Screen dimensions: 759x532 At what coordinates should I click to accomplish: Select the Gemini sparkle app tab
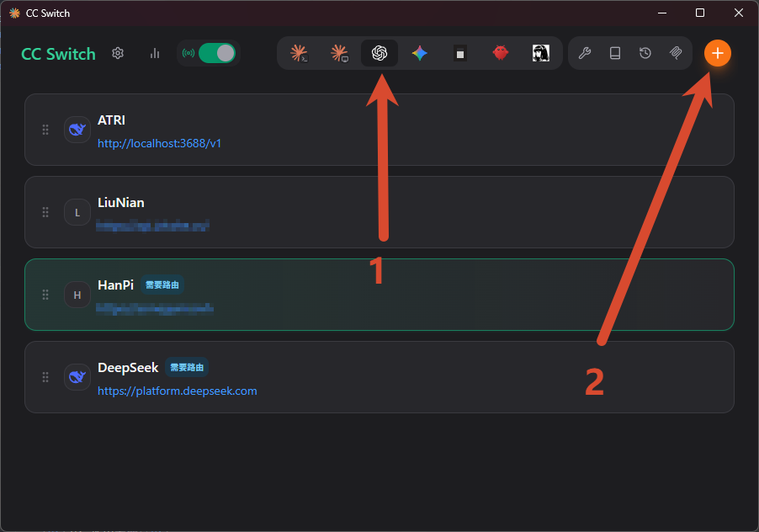[x=420, y=53]
